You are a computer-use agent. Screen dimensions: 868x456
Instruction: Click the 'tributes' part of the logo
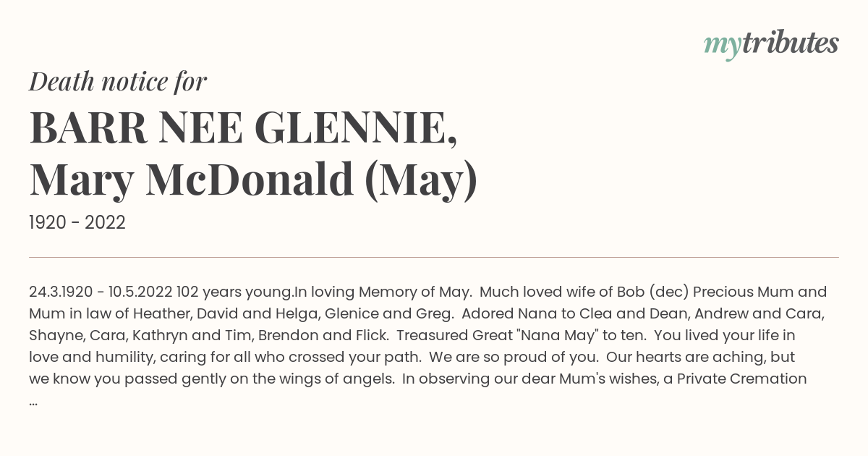[x=791, y=43]
